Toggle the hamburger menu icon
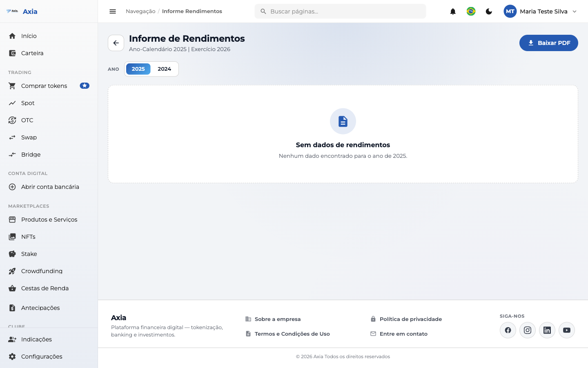The height and width of the screenshot is (368, 588). pos(113,11)
